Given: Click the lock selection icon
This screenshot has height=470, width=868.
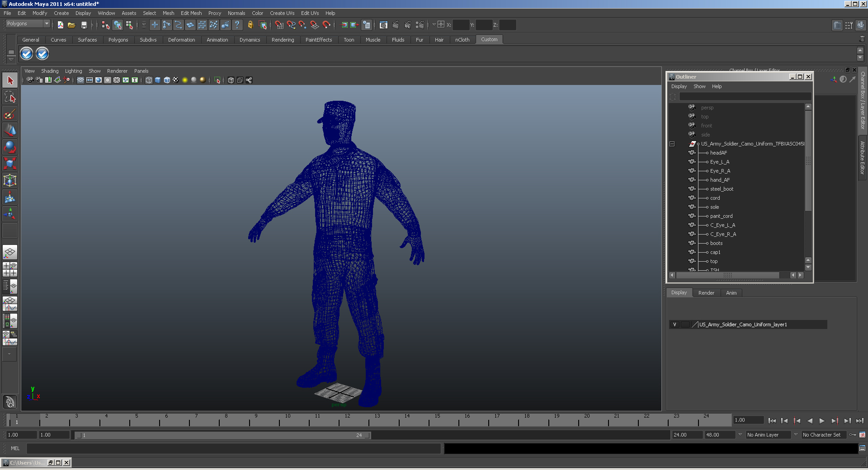Looking at the screenshot, I should tap(250, 25).
